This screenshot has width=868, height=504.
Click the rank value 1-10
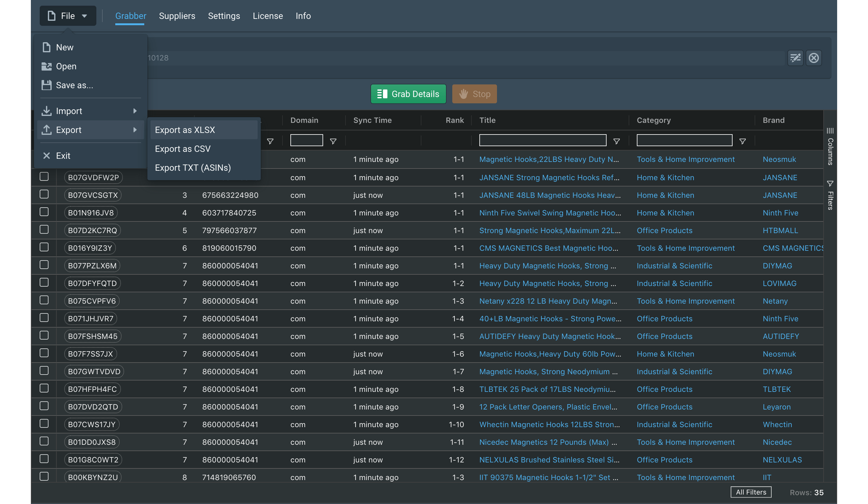(456, 424)
